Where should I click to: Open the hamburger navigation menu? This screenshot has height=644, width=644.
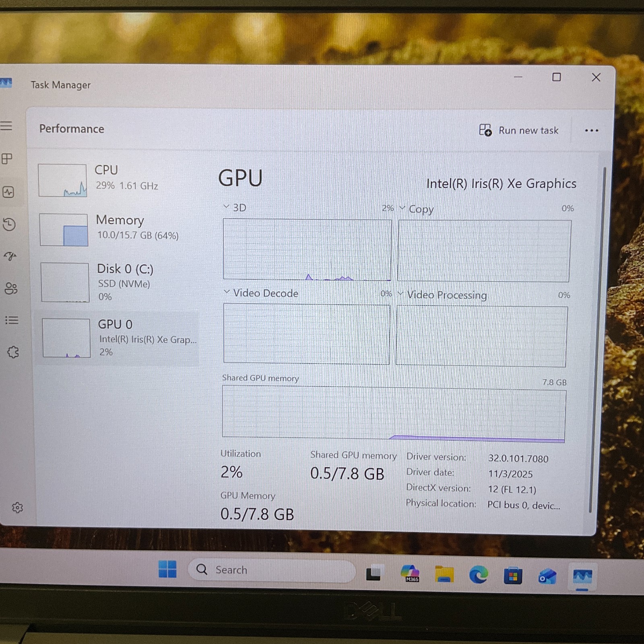click(x=6, y=126)
